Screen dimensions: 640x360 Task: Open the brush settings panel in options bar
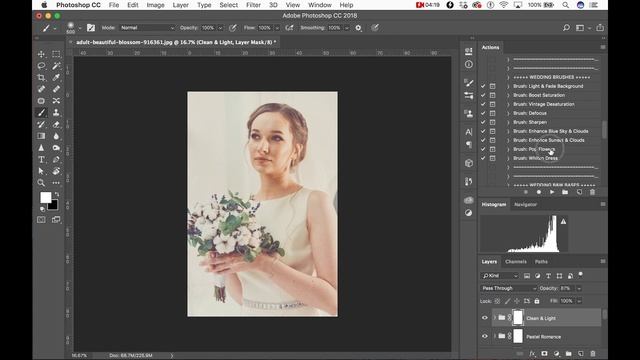click(91, 28)
